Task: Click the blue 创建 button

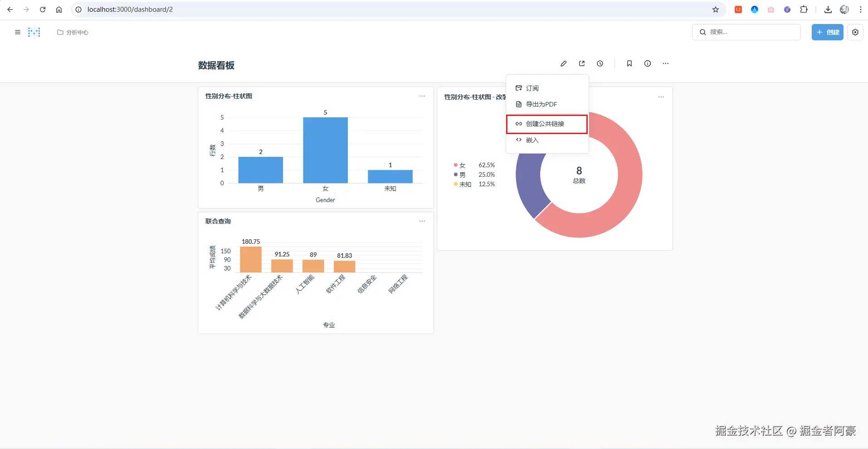Action: pos(827,32)
